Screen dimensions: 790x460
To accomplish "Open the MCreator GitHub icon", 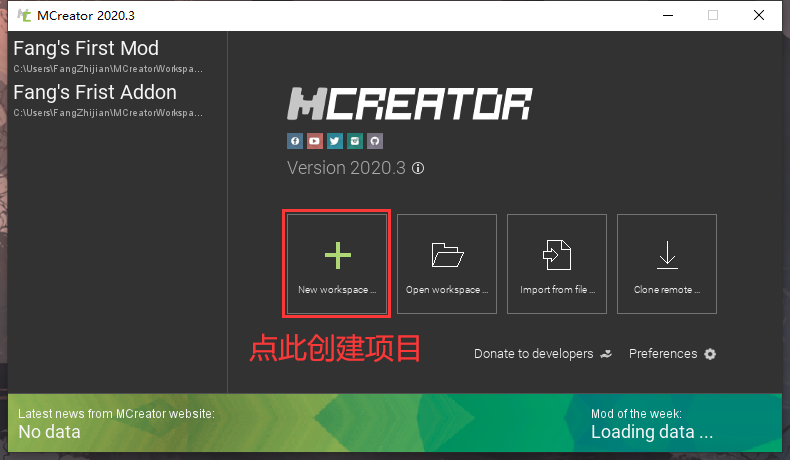I will click(375, 141).
